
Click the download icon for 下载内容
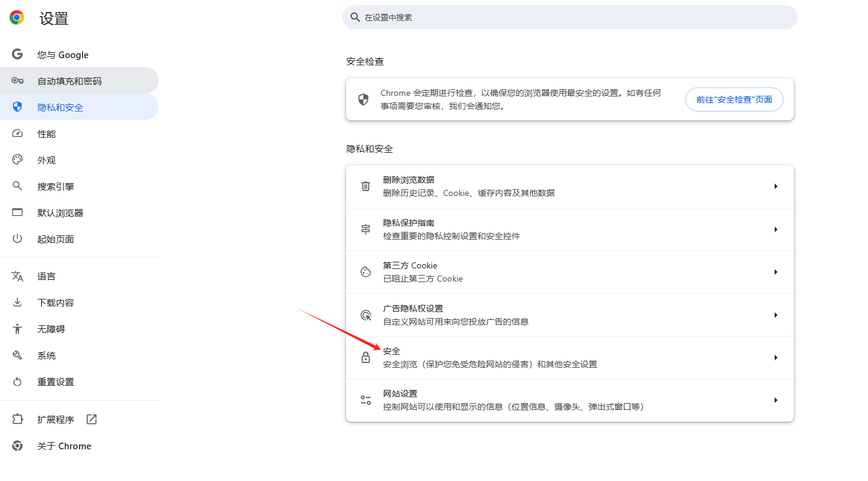17,302
